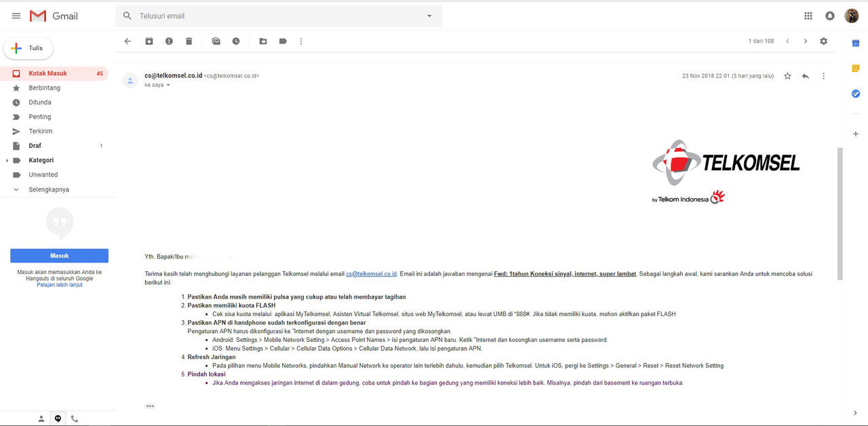The width and height of the screenshot is (868, 426).
Task: Archive this email
Action: [x=149, y=41]
